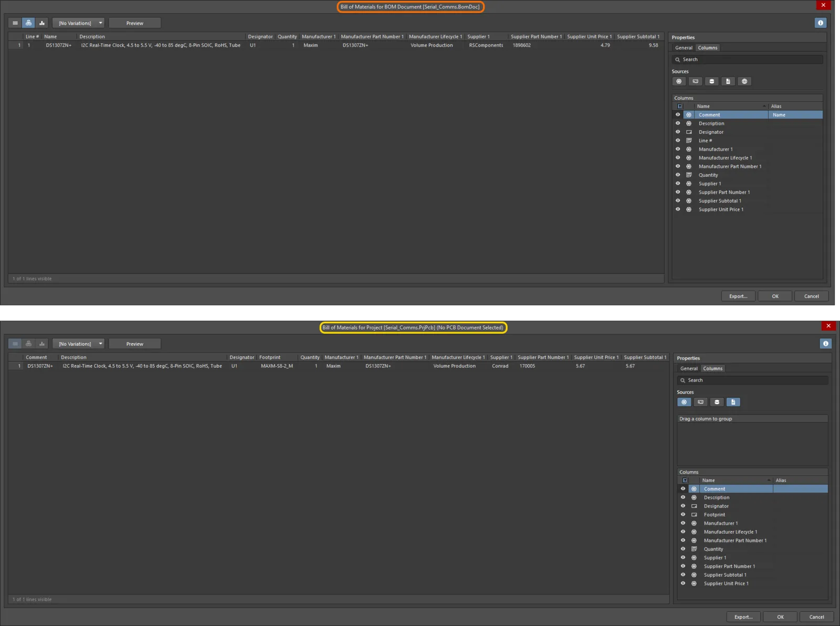Select the flat list view toolbar icon

15,23
